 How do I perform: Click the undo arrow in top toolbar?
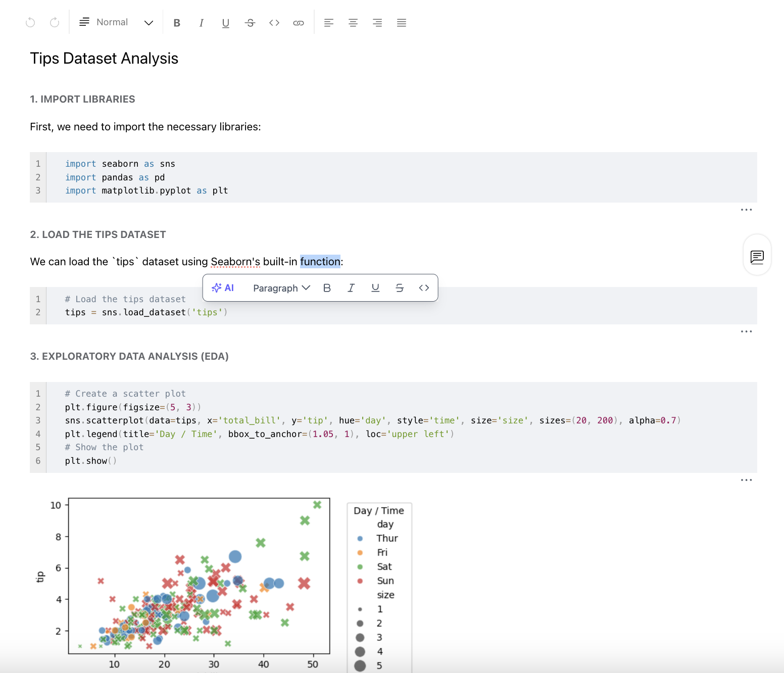pos(30,23)
